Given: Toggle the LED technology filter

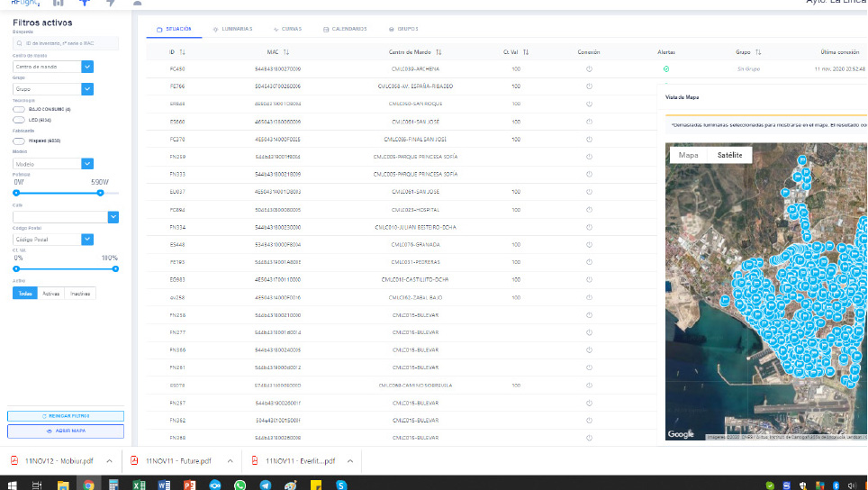Looking at the screenshot, I should 19,120.
